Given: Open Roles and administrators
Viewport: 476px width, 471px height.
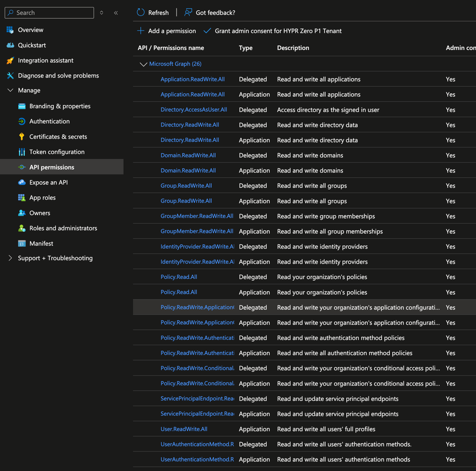Looking at the screenshot, I should (63, 228).
